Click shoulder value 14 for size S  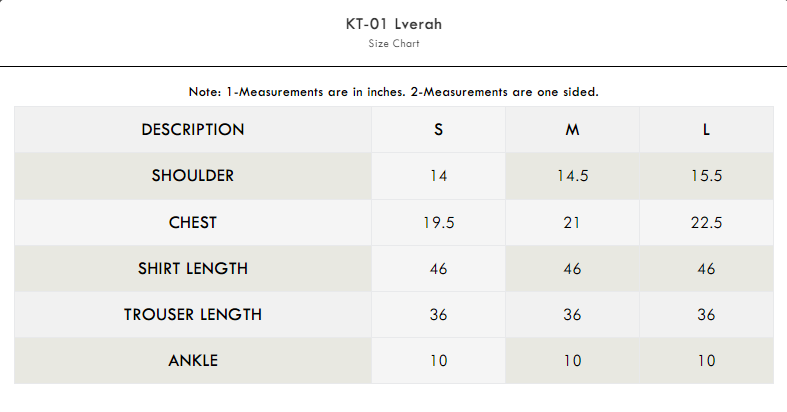coord(438,176)
